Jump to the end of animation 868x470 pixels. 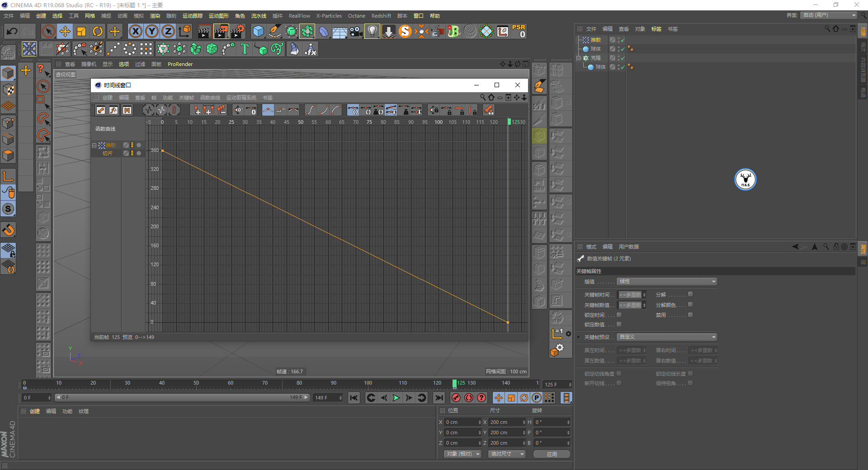439,398
